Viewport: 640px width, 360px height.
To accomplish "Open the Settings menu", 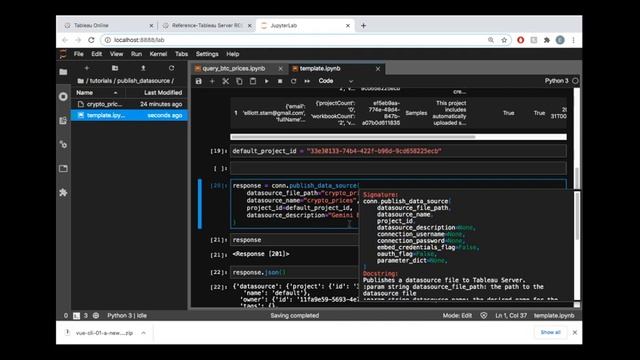I will point(207,54).
